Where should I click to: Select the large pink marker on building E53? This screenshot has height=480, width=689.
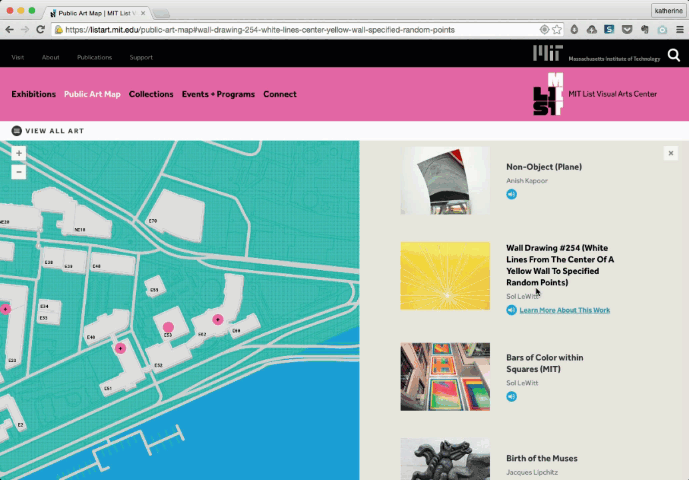point(168,327)
